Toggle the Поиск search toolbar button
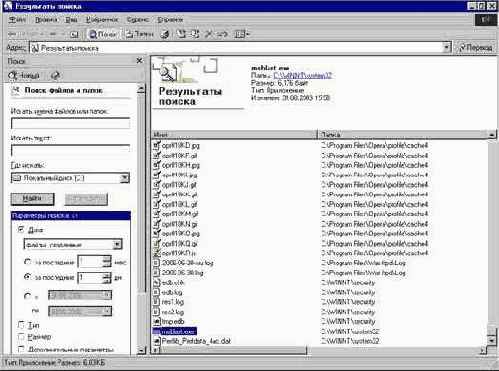The height and width of the screenshot is (371, 499). coord(103,34)
